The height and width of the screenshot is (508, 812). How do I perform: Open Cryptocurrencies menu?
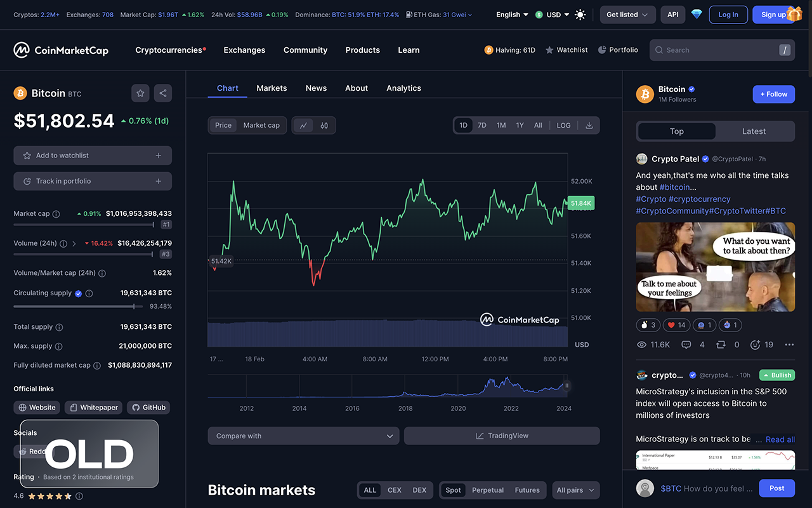tap(170, 50)
